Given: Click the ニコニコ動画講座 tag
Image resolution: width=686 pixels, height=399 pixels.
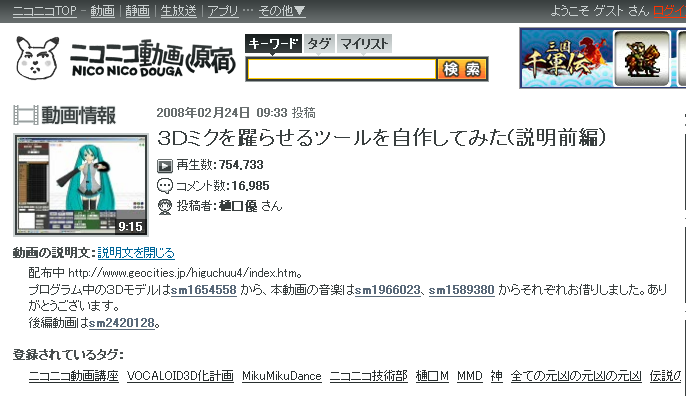Looking at the screenshot, I should (74, 376).
